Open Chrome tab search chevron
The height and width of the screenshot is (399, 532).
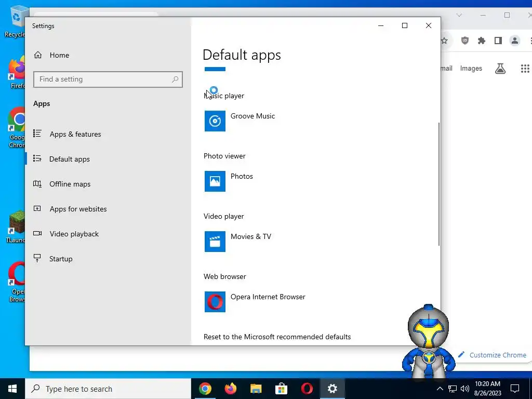[459, 15]
